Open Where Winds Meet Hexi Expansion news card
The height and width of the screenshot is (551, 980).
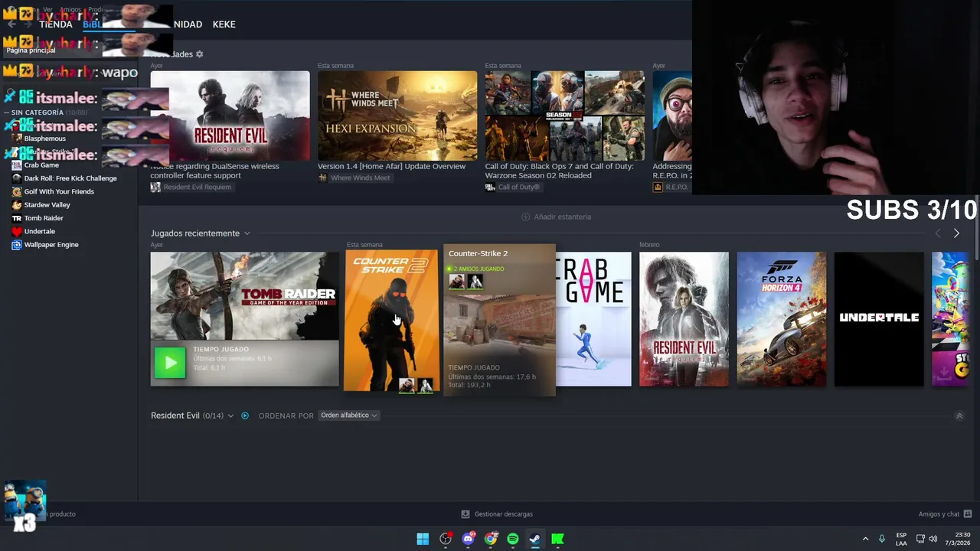[x=397, y=116]
